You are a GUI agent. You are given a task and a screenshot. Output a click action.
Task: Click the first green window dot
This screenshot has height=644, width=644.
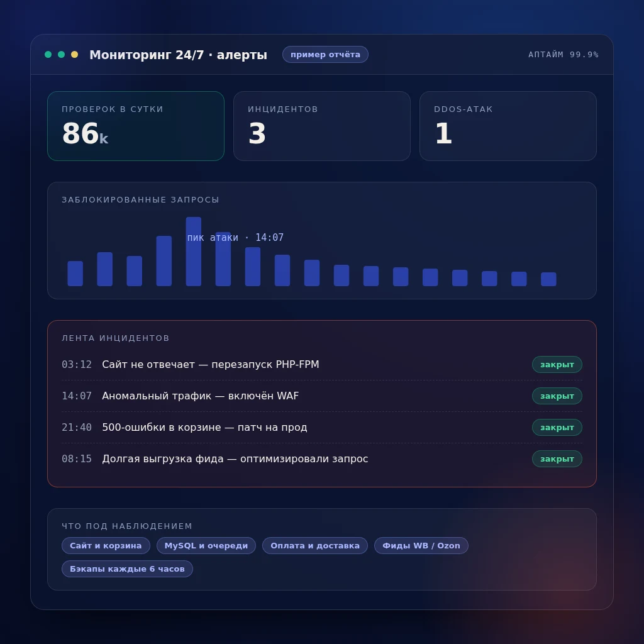click(48, 55)
